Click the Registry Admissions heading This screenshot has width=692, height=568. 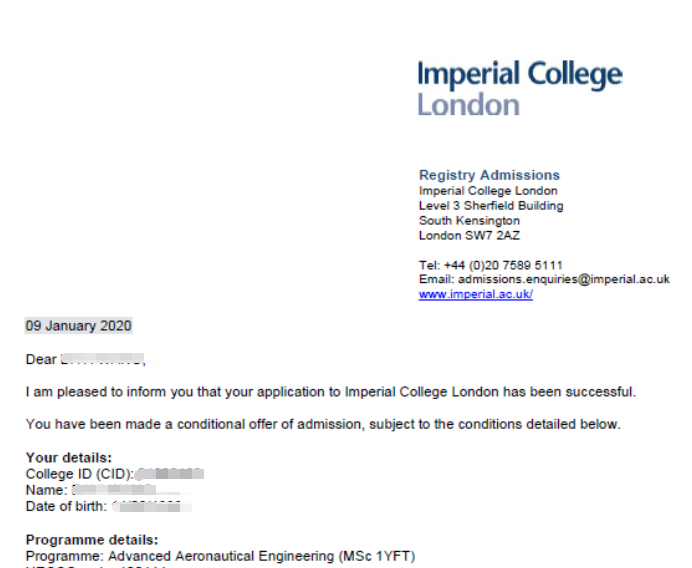click(x=489, y=175)
